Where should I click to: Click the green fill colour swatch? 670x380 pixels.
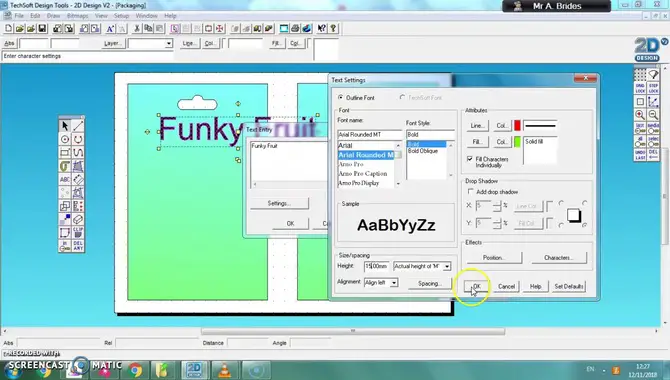(517, 142)
